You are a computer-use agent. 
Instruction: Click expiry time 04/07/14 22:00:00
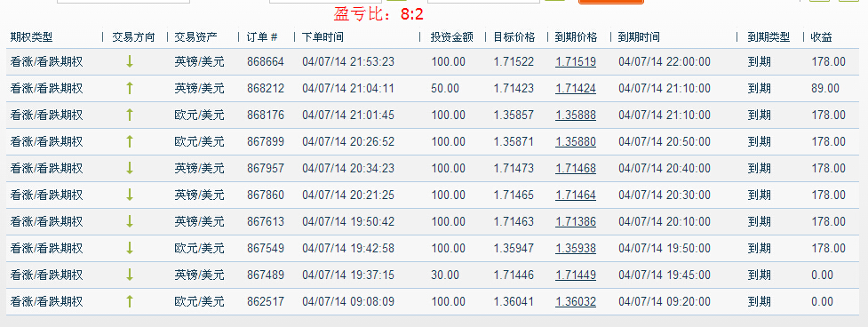point(665,61)
